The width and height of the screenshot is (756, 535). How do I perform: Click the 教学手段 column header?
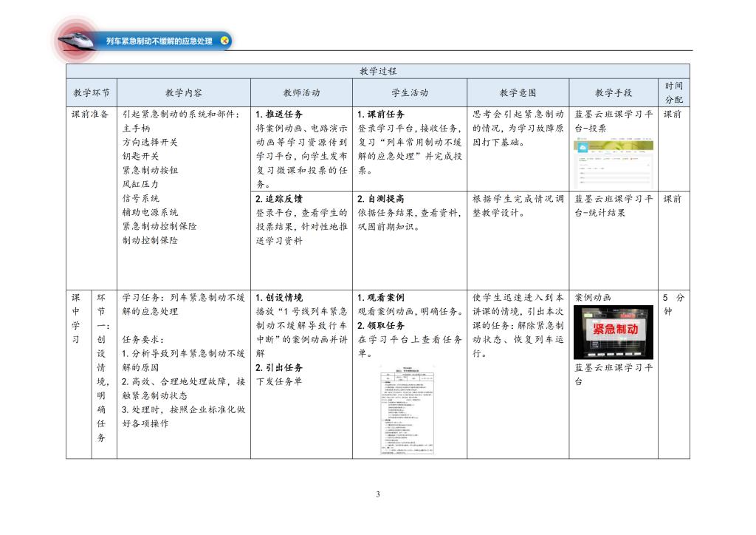[613, 93]
